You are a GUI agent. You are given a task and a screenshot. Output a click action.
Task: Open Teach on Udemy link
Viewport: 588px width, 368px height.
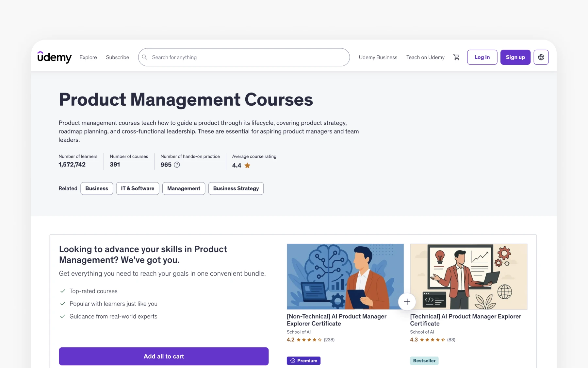point(425,57)
